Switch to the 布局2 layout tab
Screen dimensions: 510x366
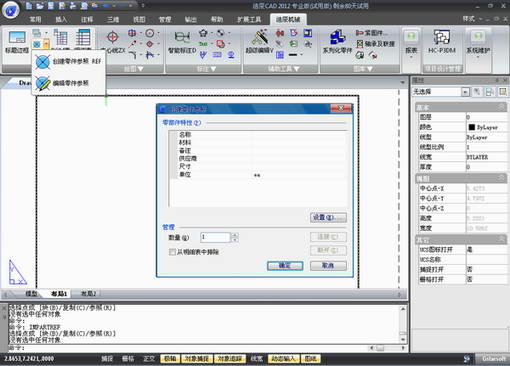click(x=88, y=294)
